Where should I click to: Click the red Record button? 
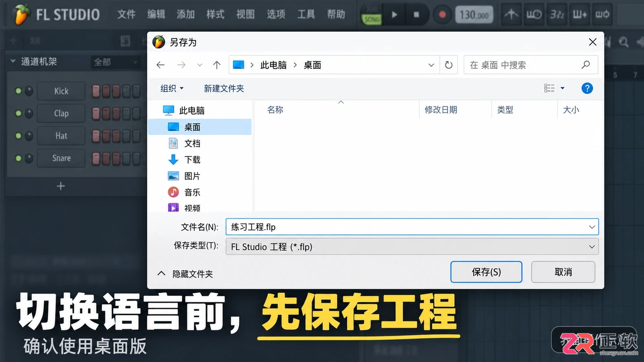click(442, 15)
